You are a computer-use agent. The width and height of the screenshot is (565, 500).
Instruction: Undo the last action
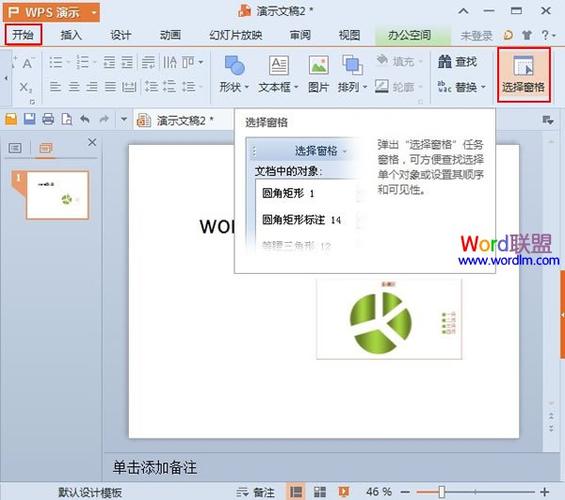tap(85, 119)
